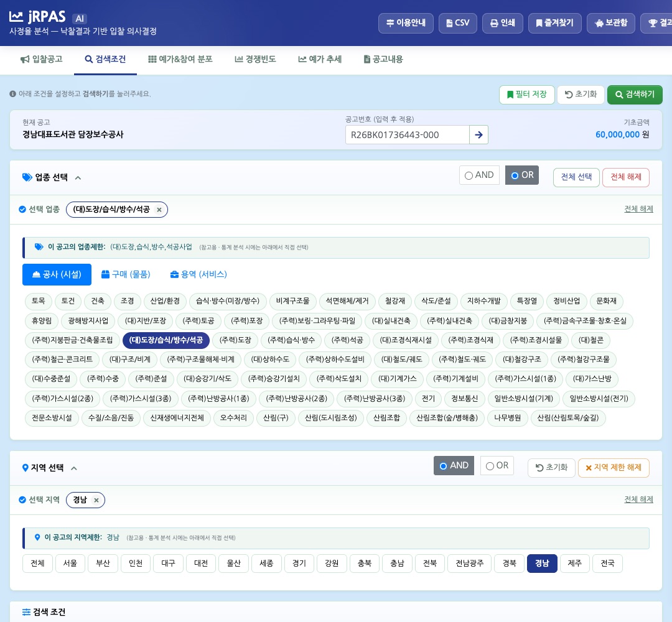Image resolution: width=672 pixels, height=622 pixels.
Task: Toggle the 정보통신 industry chip
Action: [465, 399]
